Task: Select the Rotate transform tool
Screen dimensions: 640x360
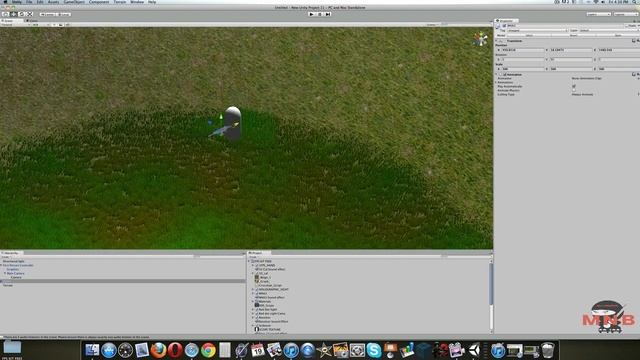Action: [x=22, y=14]
